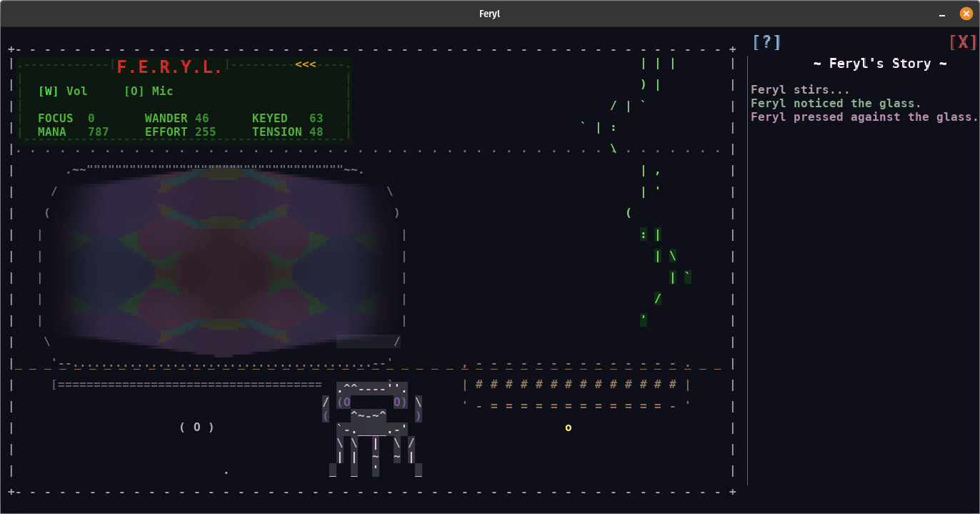The height and width of the screenshot is (514, 980).
Task: Click "Feryl noticed the glass" log entry
Action: pyautogui.click(x=836, y=104)
